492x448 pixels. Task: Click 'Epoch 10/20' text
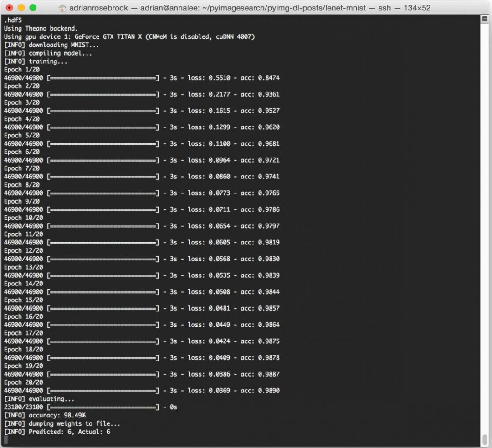tap(24, 218)
